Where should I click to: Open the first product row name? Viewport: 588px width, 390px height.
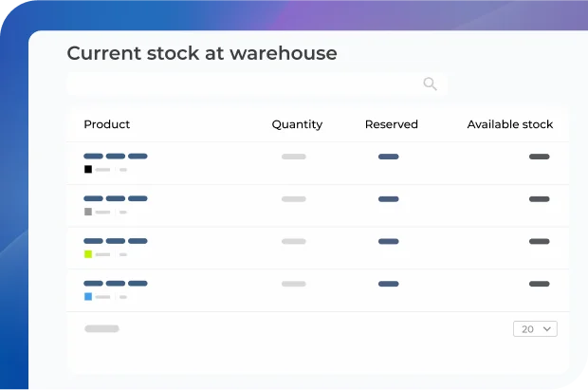pos(116,157)
